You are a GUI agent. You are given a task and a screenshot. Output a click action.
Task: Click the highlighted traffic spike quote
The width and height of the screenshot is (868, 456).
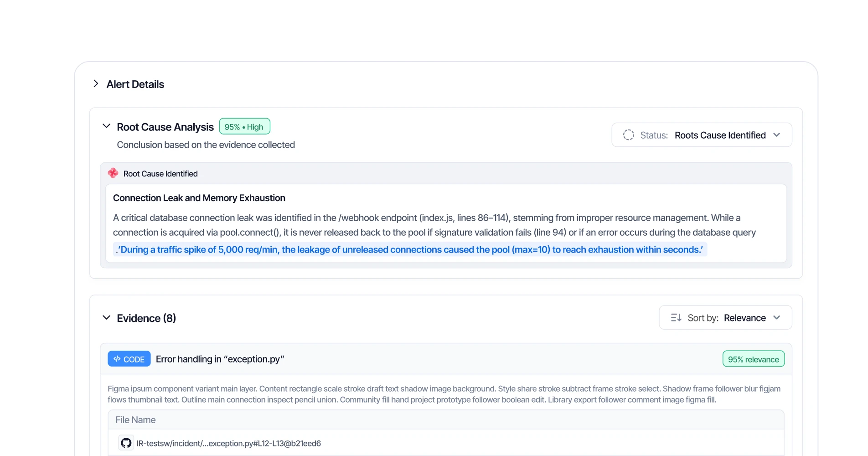point(410,249)
